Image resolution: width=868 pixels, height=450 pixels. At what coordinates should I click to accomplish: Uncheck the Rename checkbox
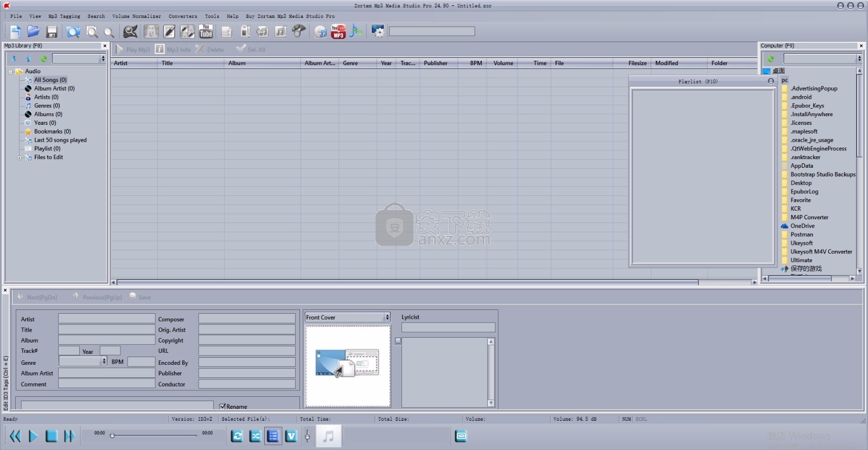[222, 406]
